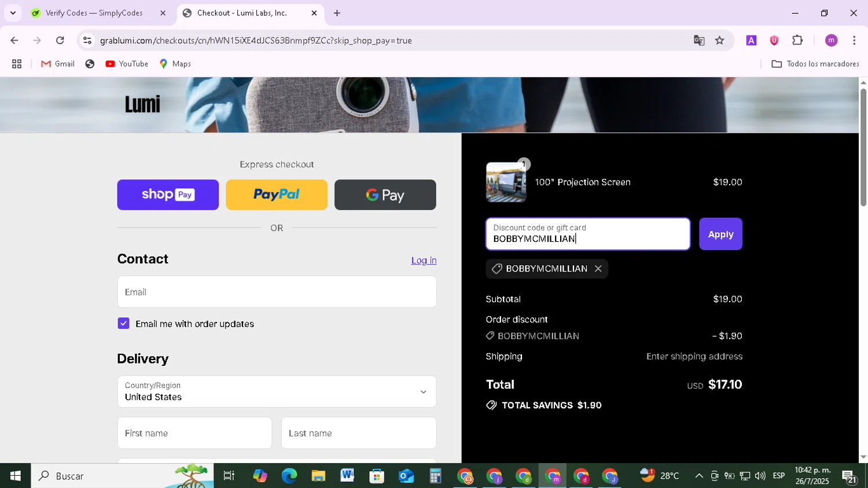The height and width of the screenshot is (488, 868).
Task: Open the notification center icon
Action: click(849, 476)
